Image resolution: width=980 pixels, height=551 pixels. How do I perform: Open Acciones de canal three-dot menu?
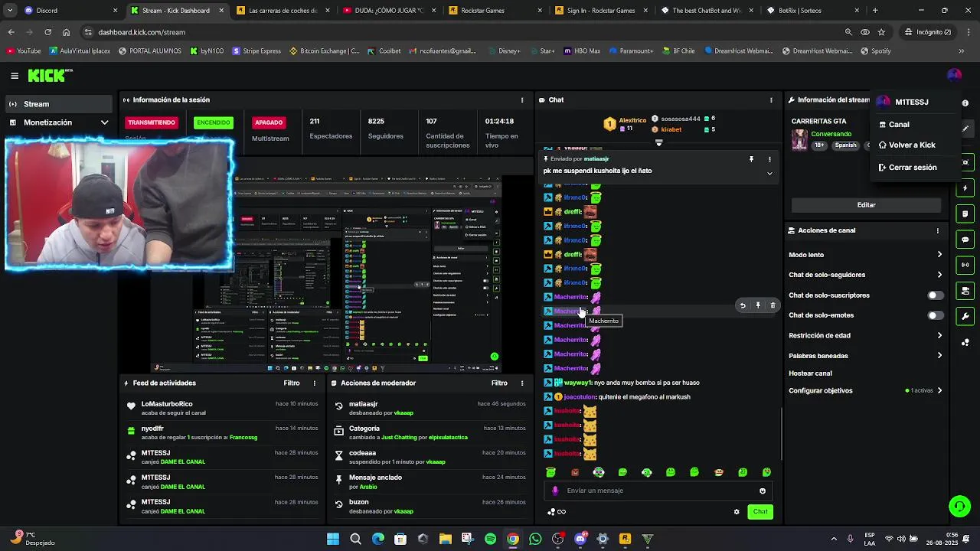pyautogui.click(x=937, y=230)
